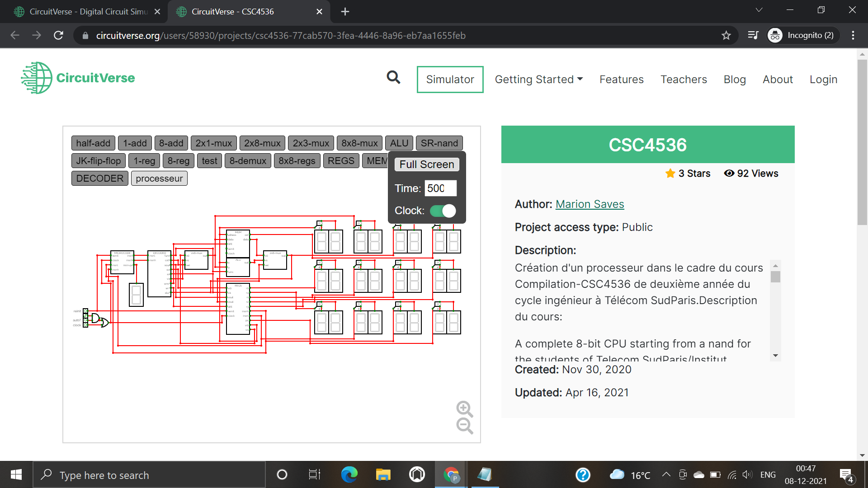Click the star icon next to 3 Stars

coord(670,173)
